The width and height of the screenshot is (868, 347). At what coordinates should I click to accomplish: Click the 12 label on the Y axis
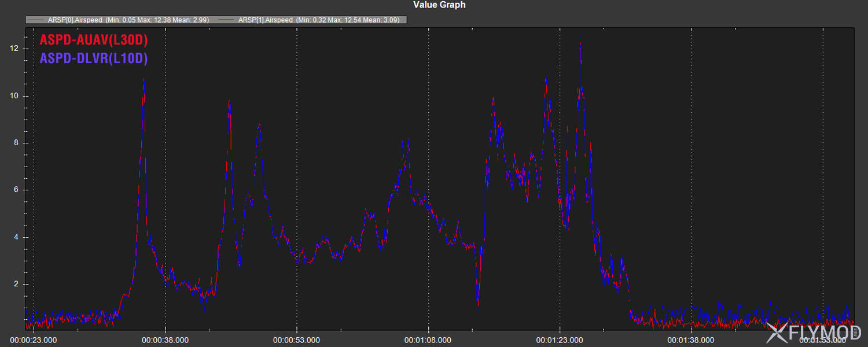14,49
